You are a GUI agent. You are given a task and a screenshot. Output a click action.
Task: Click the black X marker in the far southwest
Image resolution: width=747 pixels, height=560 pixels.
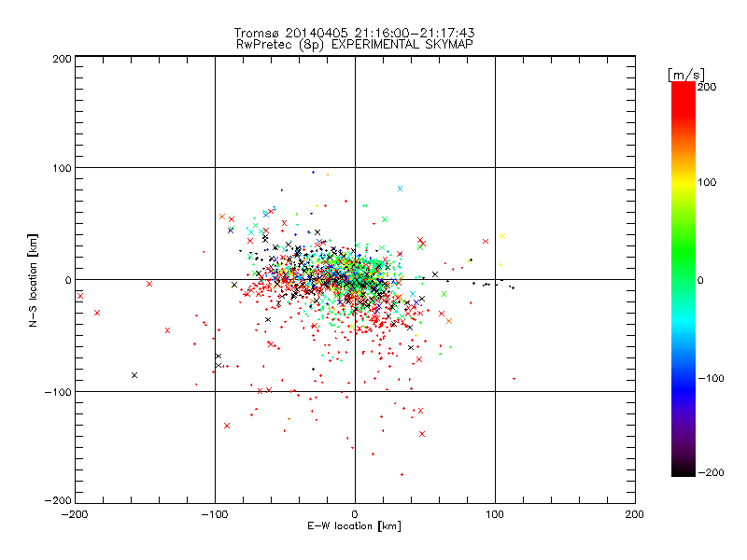[x=134, y=375]
